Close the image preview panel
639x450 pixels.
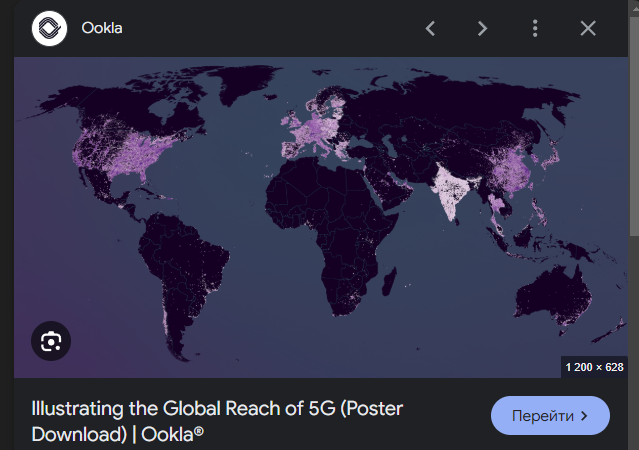(x=588, y=29)
